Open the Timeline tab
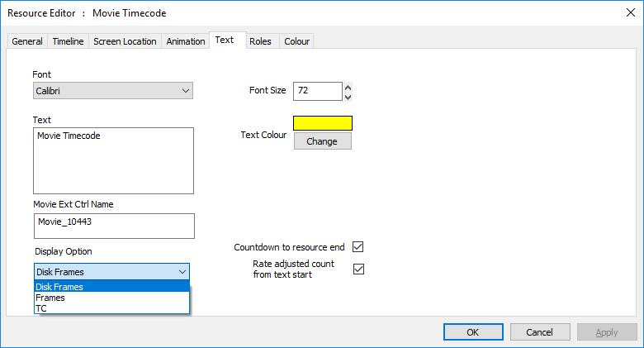This screenshot has width=644, height=348. [69, 41]
